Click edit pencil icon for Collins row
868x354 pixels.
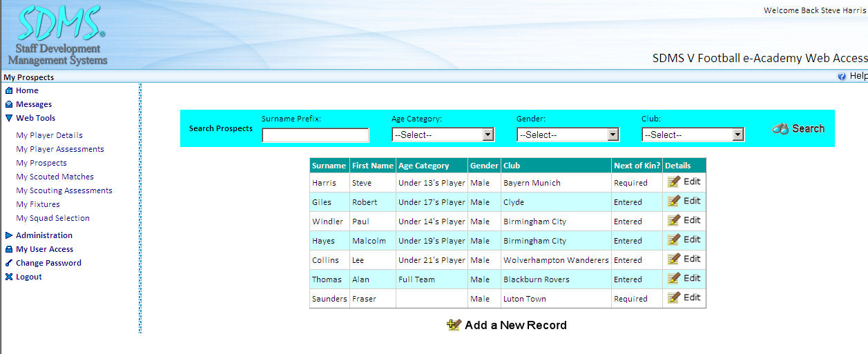(674, 259)
